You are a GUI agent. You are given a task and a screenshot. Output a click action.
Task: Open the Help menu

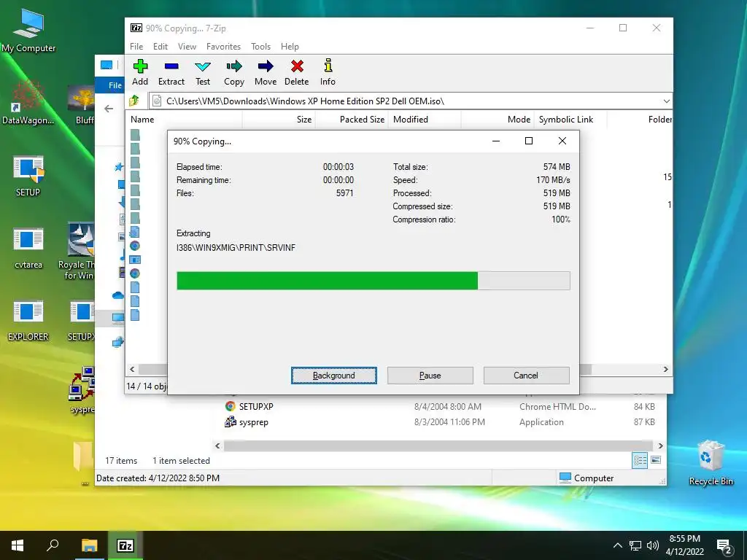tap(290, 46)
